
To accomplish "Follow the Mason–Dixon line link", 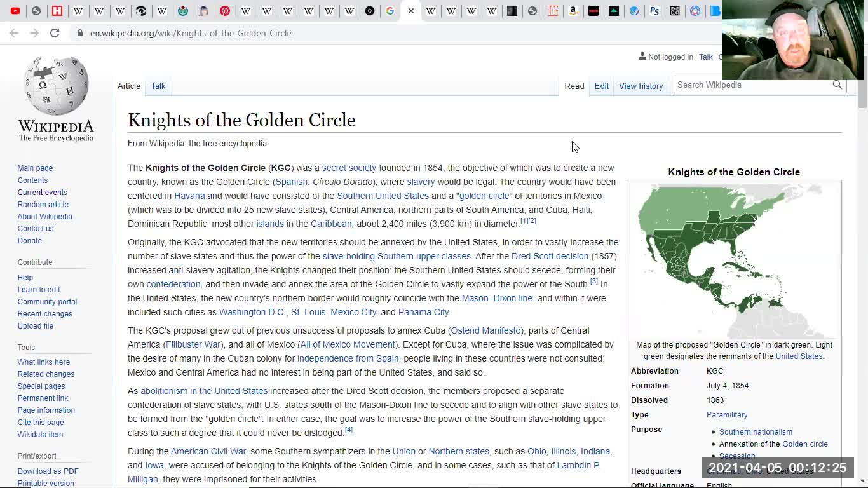I will pyautogui.click(x=497, y=298).
